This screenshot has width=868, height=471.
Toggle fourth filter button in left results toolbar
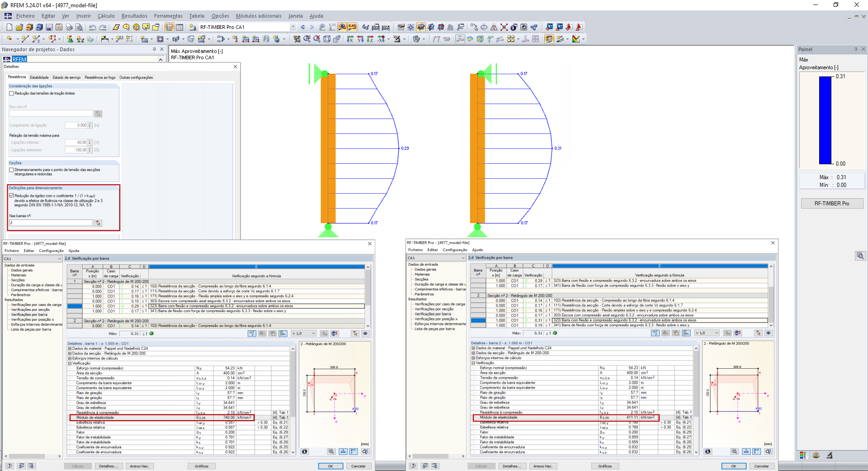283,333
